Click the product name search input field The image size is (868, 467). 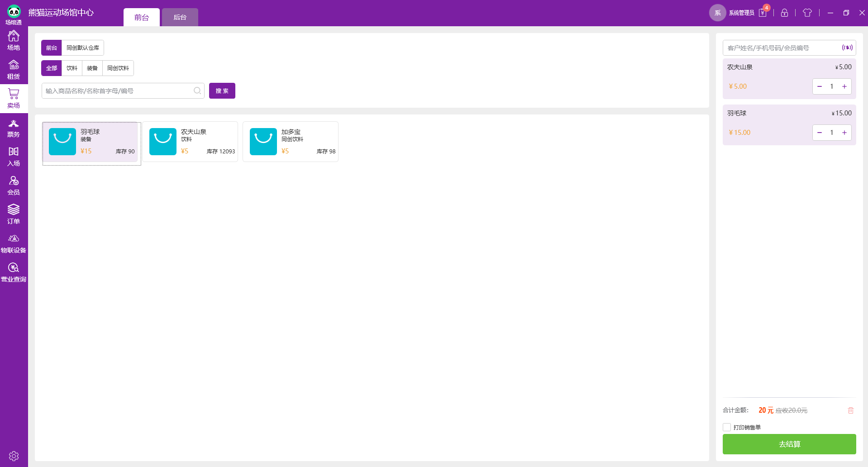118,91
